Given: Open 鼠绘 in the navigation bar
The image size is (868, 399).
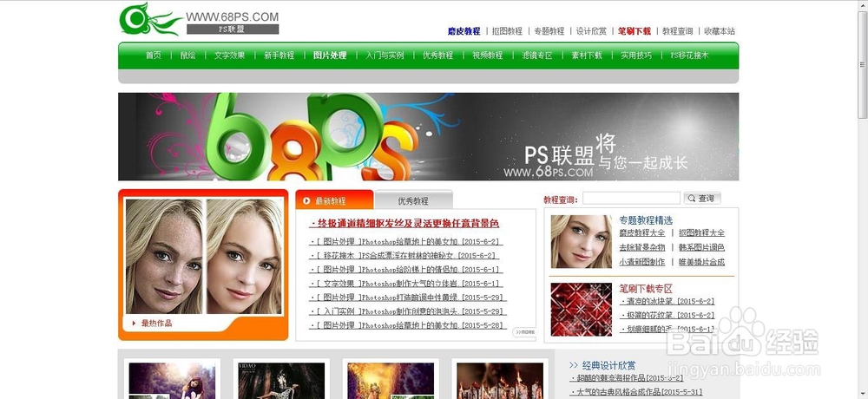Looking at the screenshot, I should click(188, 56).
